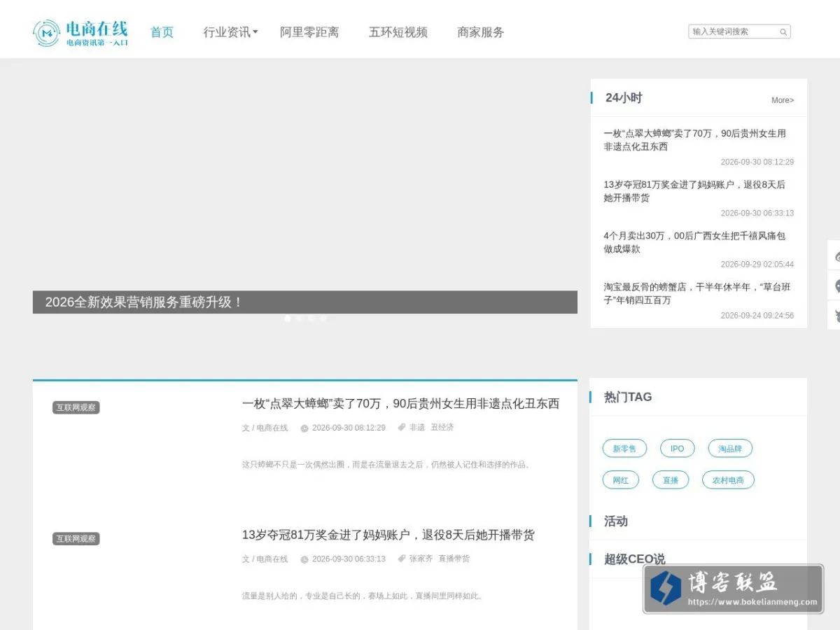This screenshot has width=840, height=630.
Task: Open the 直播带货 tag link
Action: tap(454, 559)
